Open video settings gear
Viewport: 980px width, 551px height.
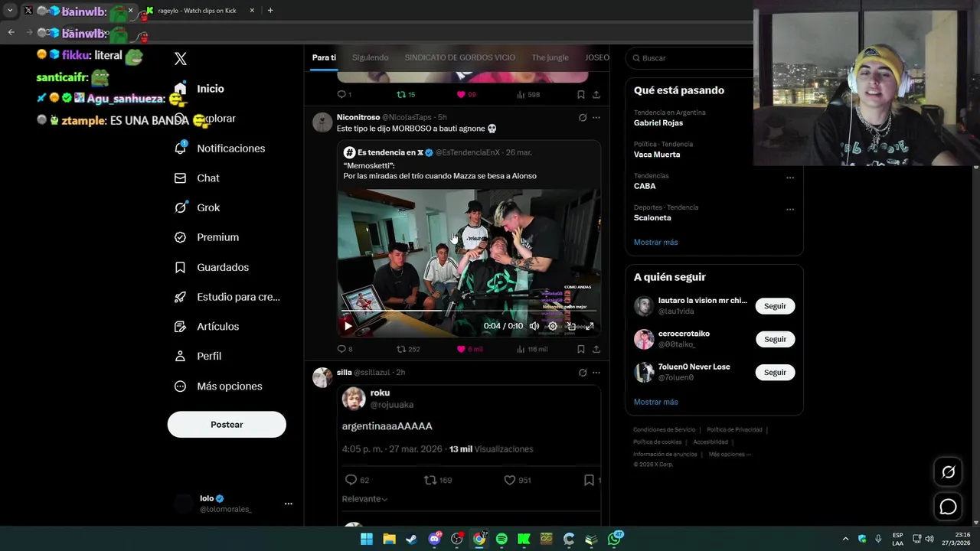[553, 326]
